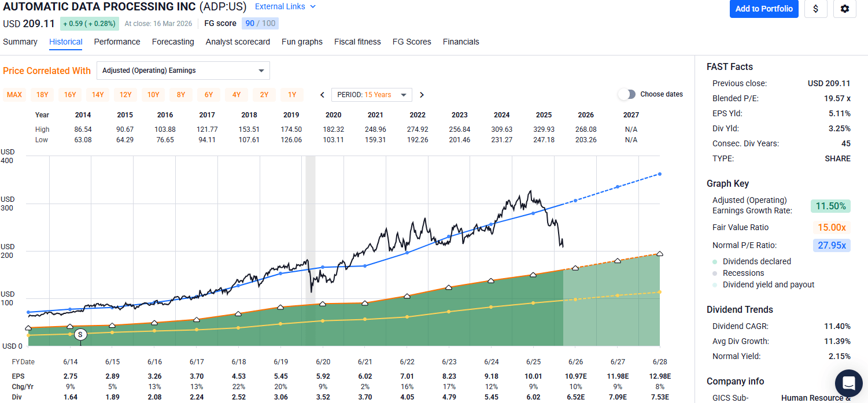Image resolution: width=868 pixels, height=403 pixels.
Task: Click the dollar currency icon button
Action: click(815, 9)
